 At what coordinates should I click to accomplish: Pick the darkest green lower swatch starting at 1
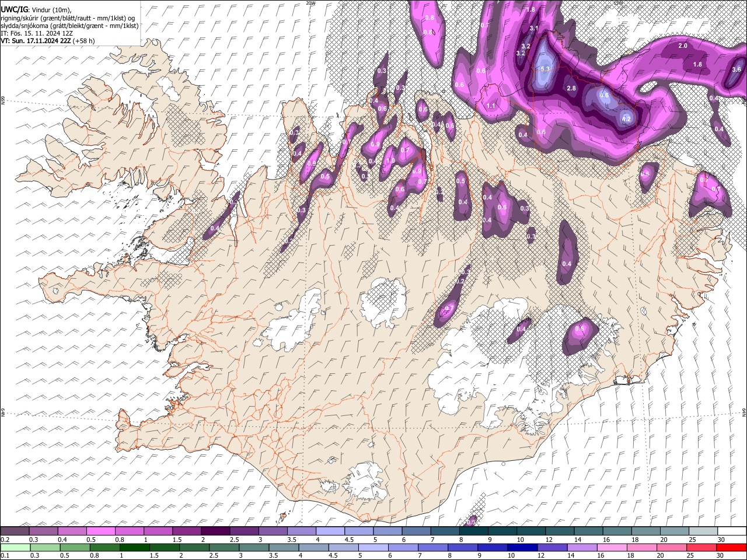pyautogui.click(x=134, y=547)
